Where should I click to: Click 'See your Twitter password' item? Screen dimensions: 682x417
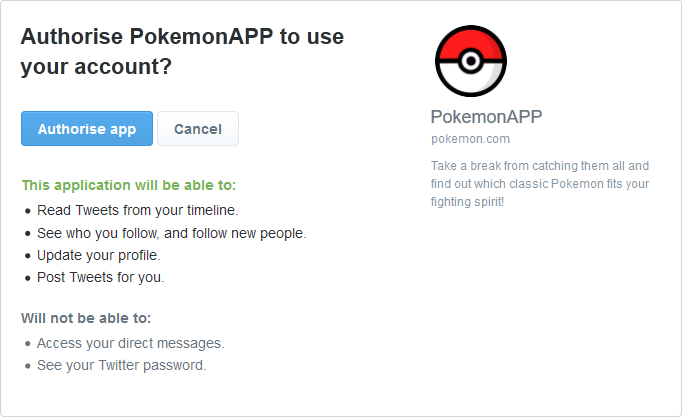(x=121, y=365)
